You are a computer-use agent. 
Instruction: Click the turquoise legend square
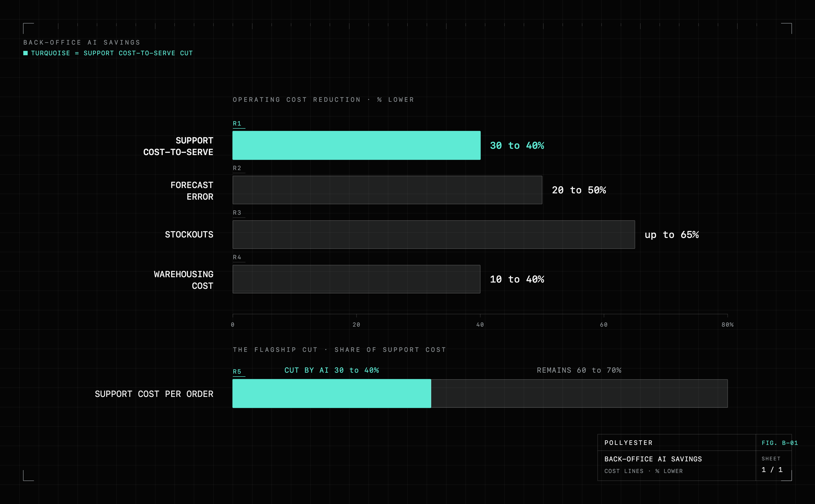click(x=25, y=53)
